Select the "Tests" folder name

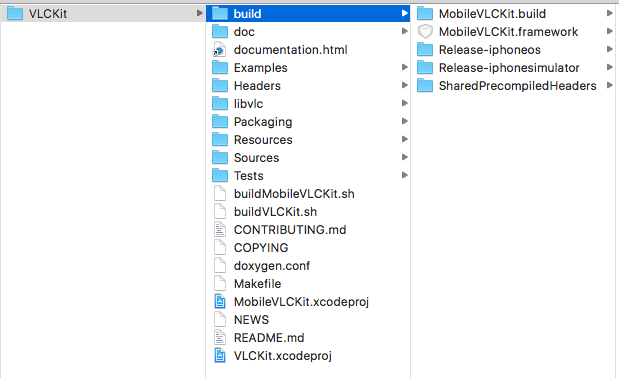click(248, 176)
